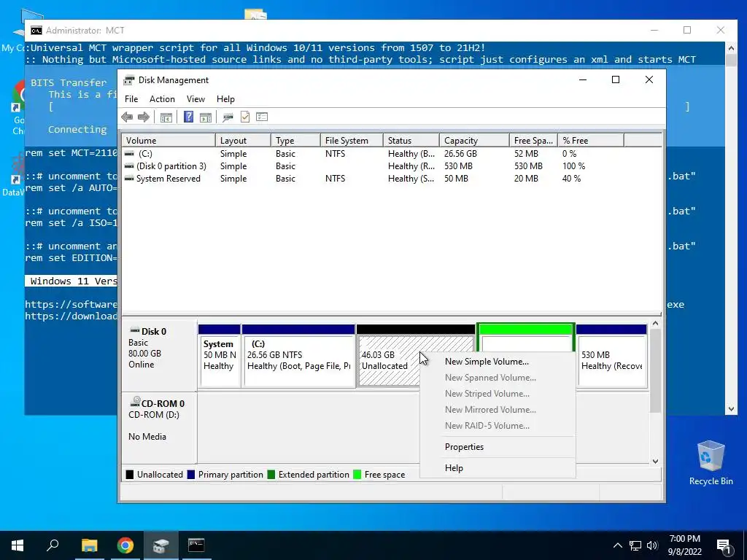Sort by the Status column header

(x=411, y=141)
